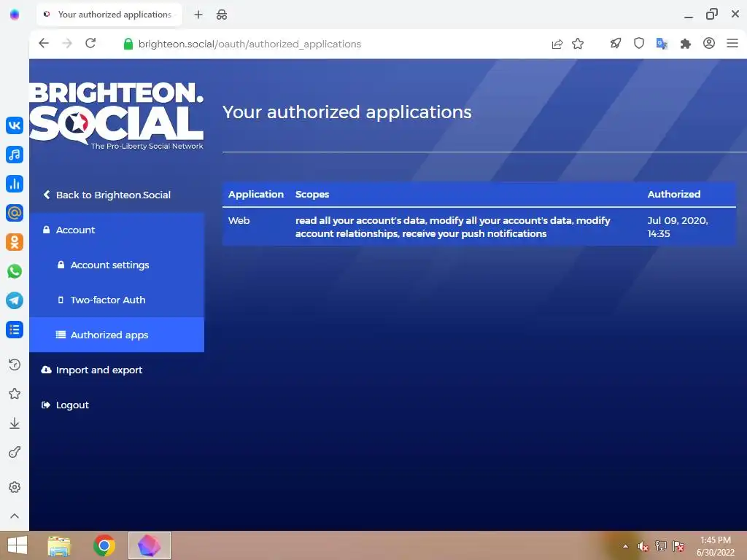The height and width of the screenshot is (560, 747).
Task: Open a new tab with plus button
Action: (x=198, y=15)
